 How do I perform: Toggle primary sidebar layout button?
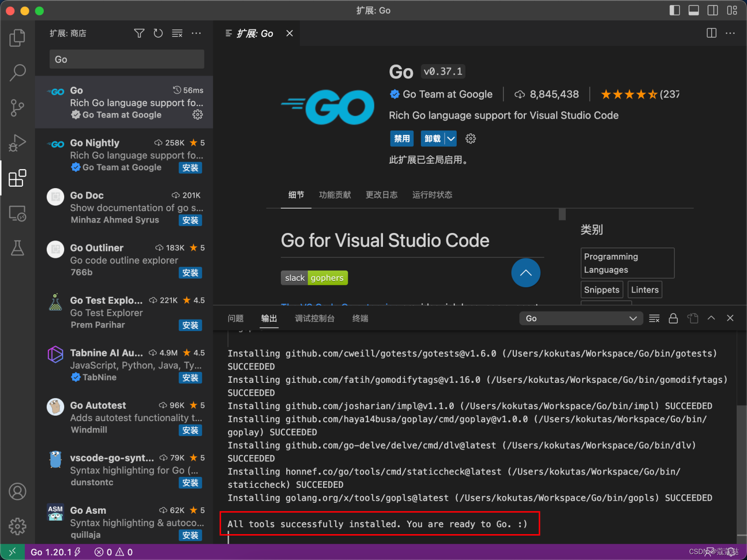point(675,10)
